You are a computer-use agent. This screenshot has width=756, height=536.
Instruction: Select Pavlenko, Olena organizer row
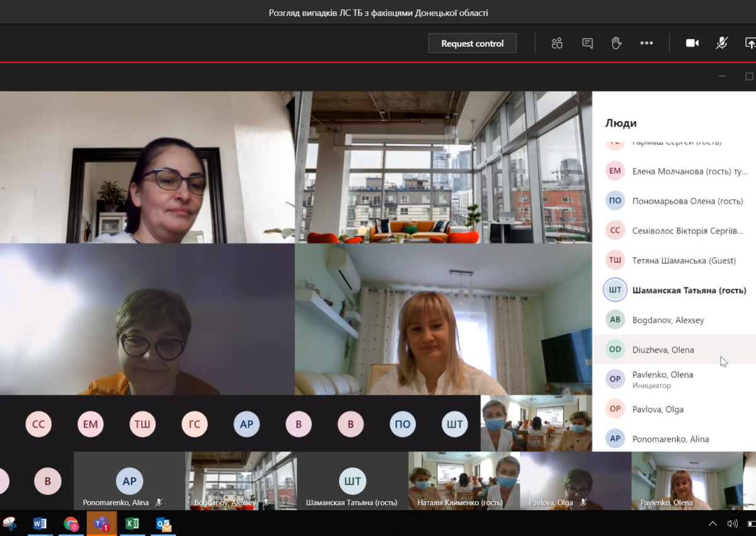click(674, 379)
